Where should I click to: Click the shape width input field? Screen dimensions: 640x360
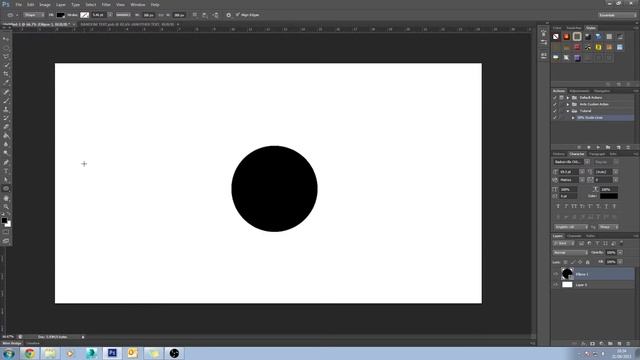point(148,15)
